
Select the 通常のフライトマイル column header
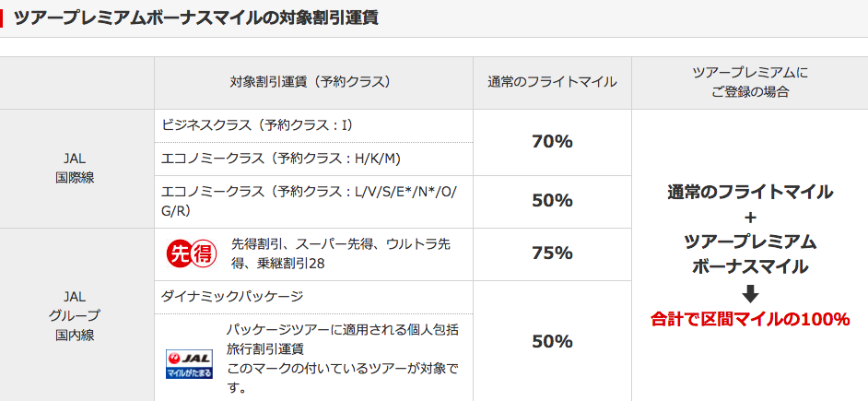(x=552, y=83)
